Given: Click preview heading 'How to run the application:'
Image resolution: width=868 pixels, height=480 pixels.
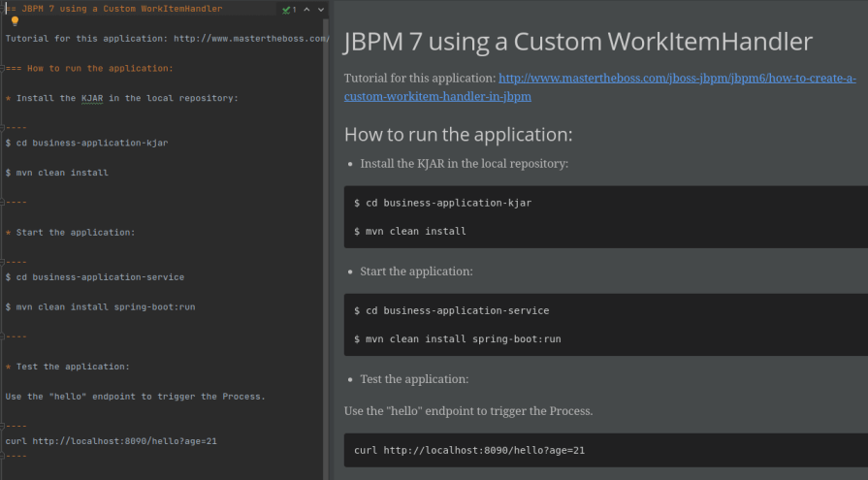Looking at the screenshot, I should pyautogui.click(x=459, y=135).
